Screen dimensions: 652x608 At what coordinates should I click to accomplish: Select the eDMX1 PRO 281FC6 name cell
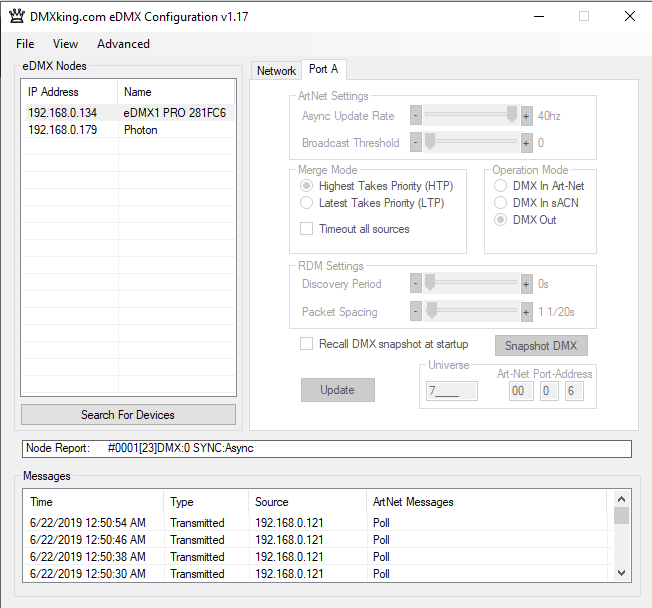tap(175, 113)
